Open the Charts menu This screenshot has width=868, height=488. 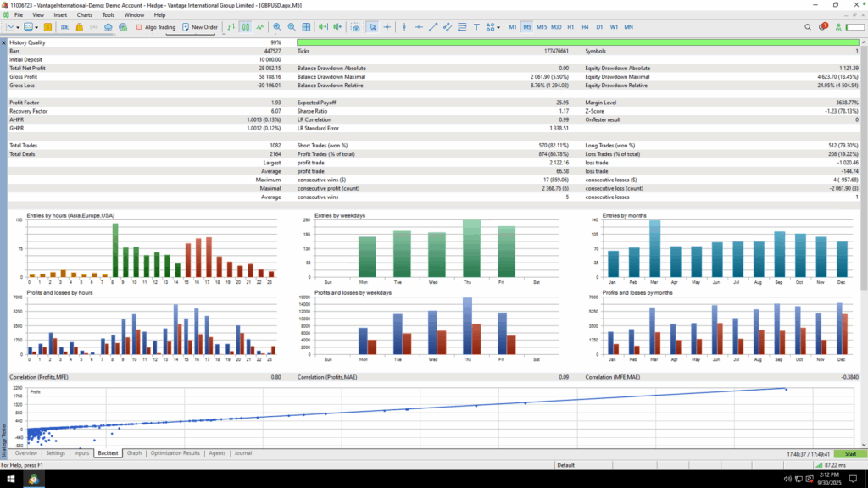(84, 15)
